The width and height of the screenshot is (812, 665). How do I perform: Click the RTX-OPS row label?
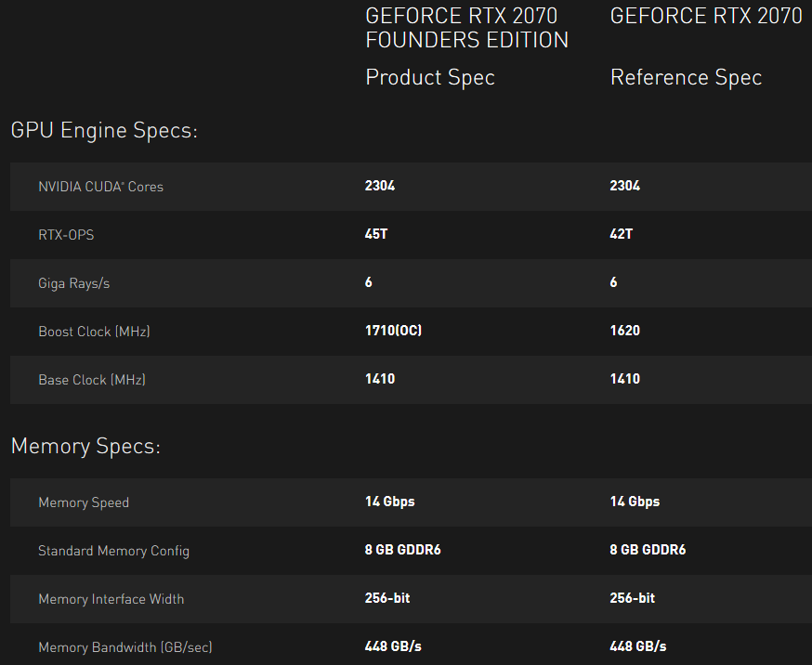(66, 235)
